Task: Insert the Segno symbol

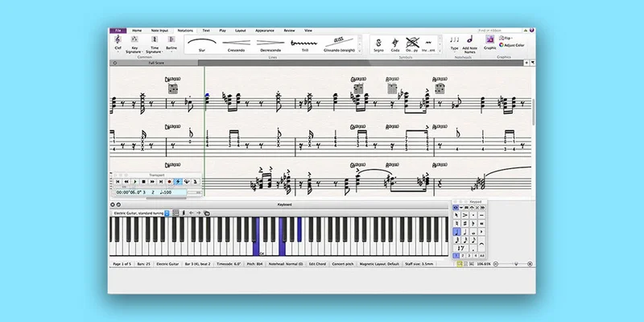Action: (378, 44)
